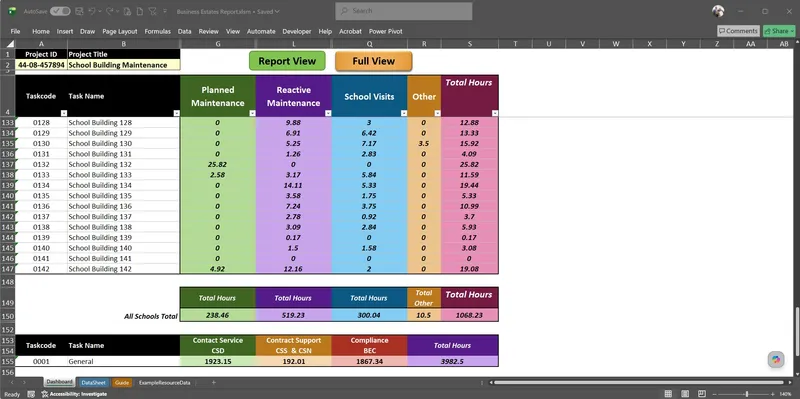The height and width of the screenshot is (399, 800).
Task: Open the Comments pane button
Action: pyautogui.click(x=738, y=31)
